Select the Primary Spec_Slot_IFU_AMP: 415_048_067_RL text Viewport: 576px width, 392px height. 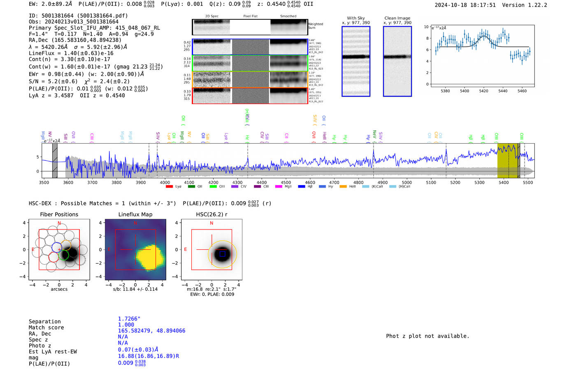tap(94, 28)
